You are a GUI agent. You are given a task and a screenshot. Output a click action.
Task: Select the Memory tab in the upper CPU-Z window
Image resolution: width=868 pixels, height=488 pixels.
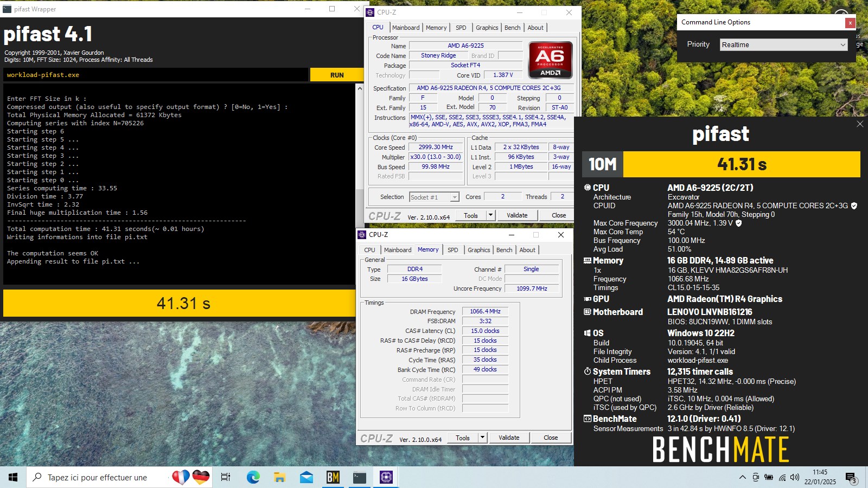pos(436,28)
